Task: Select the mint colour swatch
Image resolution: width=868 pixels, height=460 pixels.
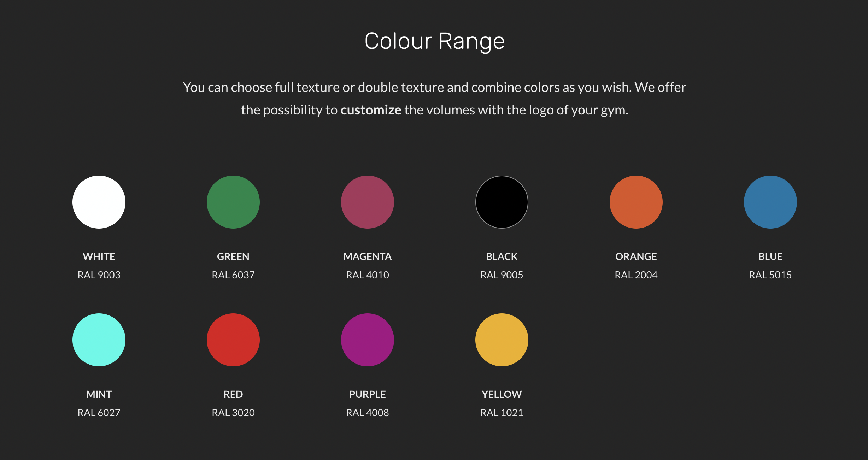Action: point(99,340)
